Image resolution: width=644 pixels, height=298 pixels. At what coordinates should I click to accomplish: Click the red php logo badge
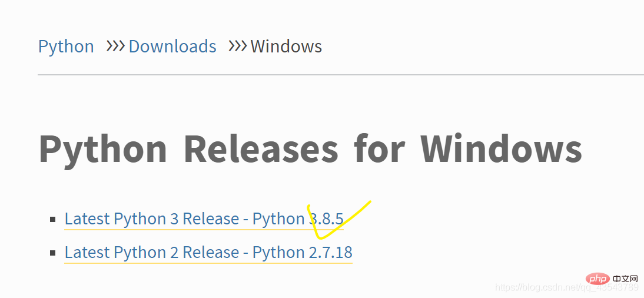597,278
